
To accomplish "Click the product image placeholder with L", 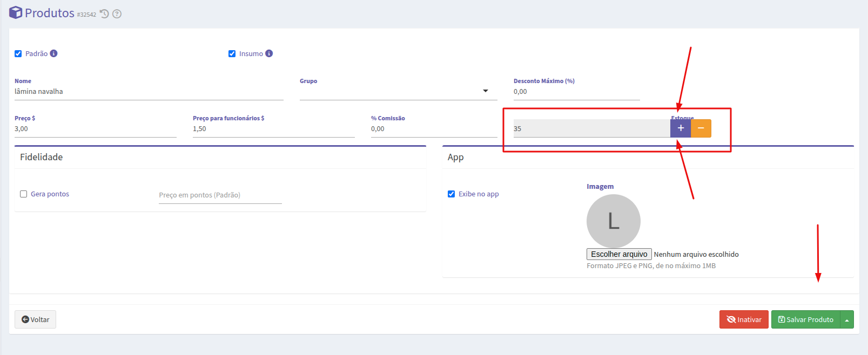I will click(x=614, y=221).
